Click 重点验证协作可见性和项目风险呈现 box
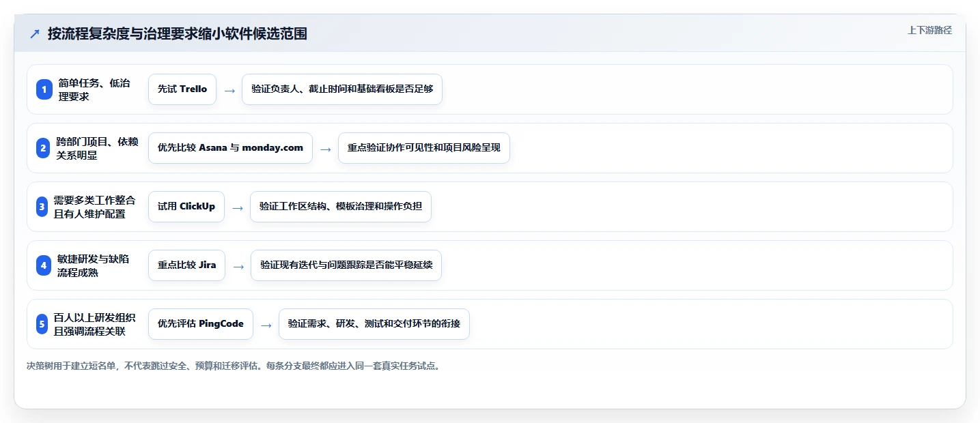This screenshot has width=980, height=423. [424, 148]
